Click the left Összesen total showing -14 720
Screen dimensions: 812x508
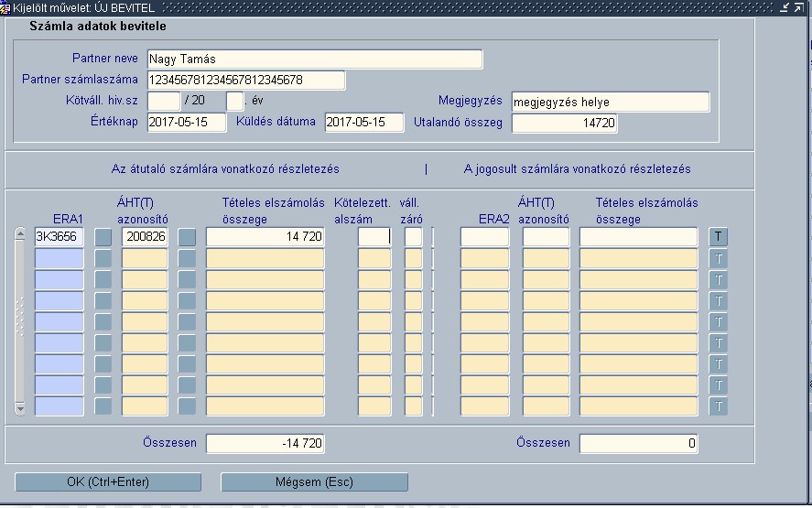(265, 444)
